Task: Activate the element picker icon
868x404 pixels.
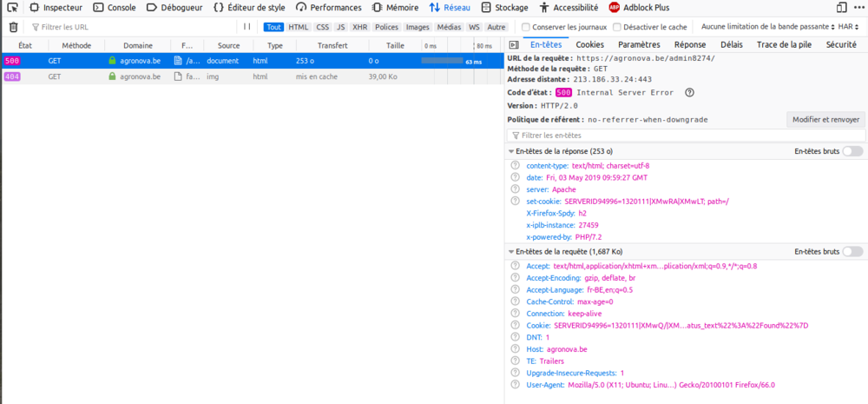Action: [12, 8]
